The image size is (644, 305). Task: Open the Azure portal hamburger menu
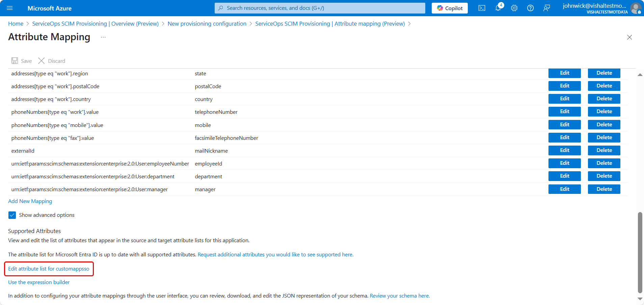(x=10, y=8)
